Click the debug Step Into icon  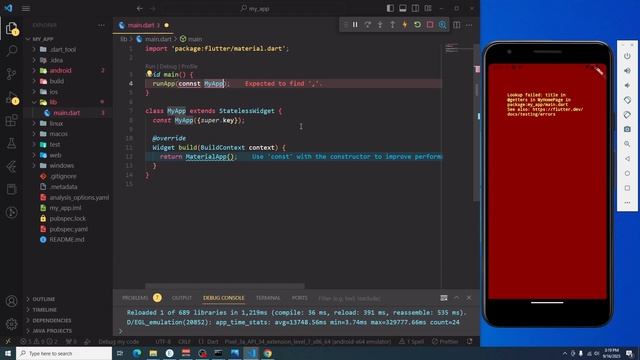380,25
